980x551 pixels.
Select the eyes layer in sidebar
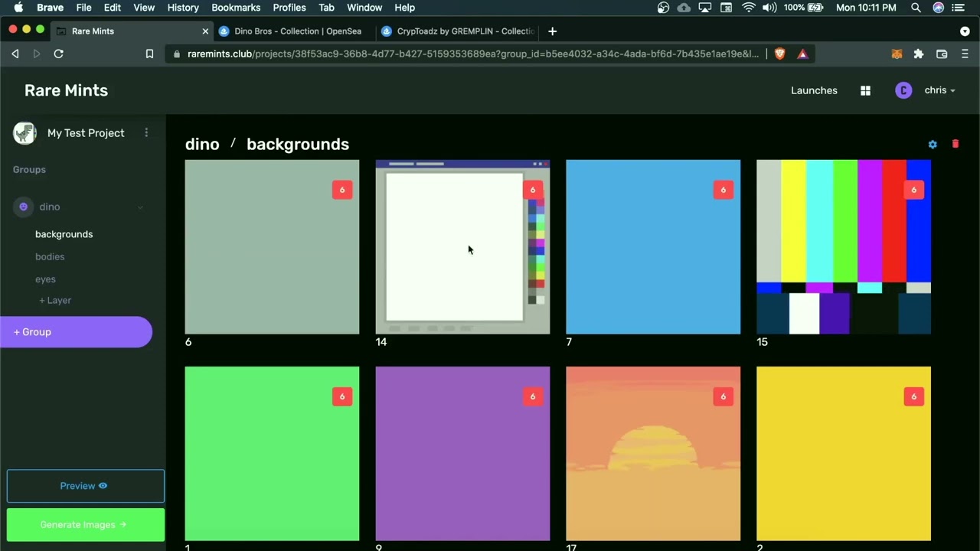[45, 279]
